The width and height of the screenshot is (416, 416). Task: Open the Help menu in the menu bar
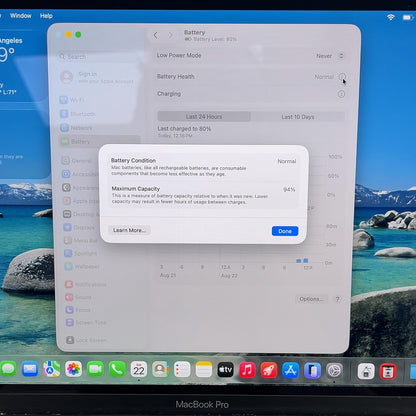coord(46,16)
